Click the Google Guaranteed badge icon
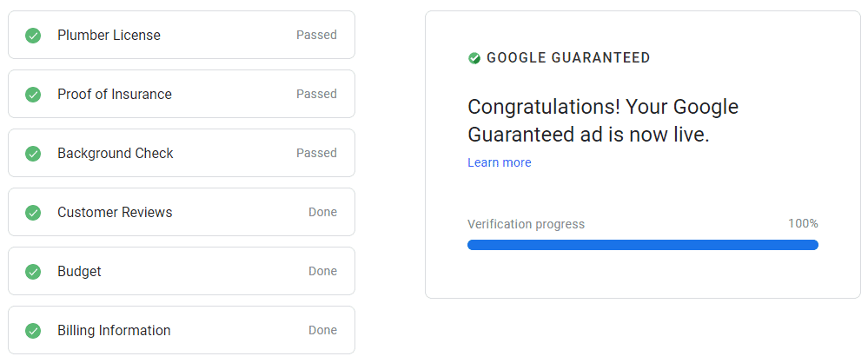Viewport: 868px width, 363px height. pyautogui.click(x=474, y=58)
